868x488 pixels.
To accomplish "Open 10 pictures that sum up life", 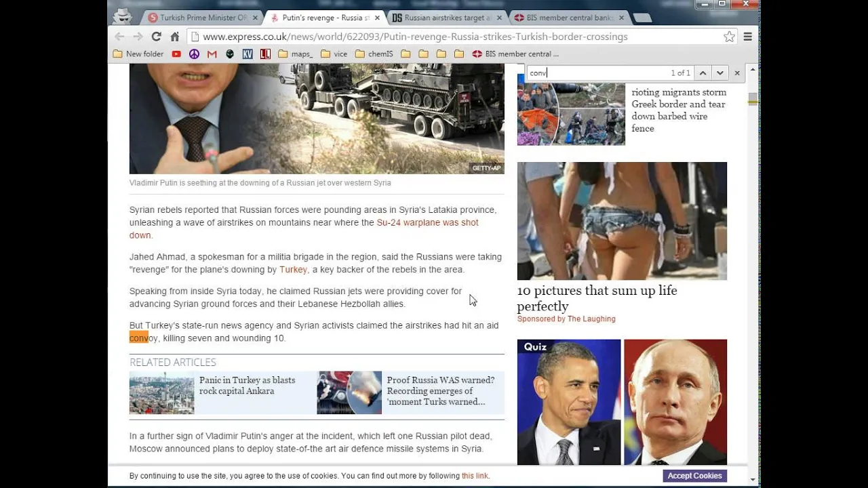I will point(597,298).
